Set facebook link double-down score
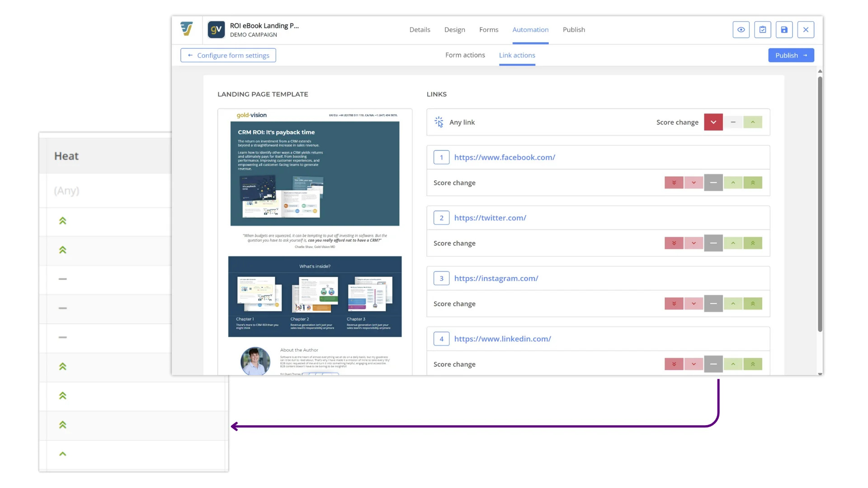The image size is (868, 488). (674, 183)
